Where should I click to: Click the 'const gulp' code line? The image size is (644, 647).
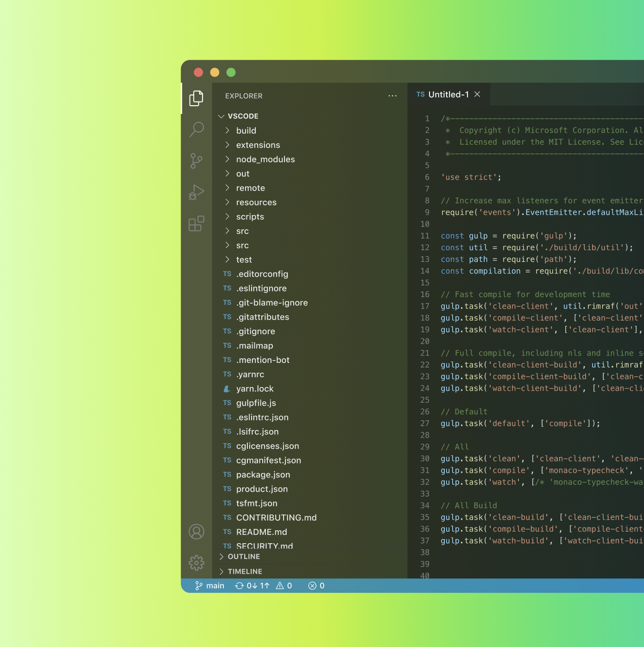point(509,236)
